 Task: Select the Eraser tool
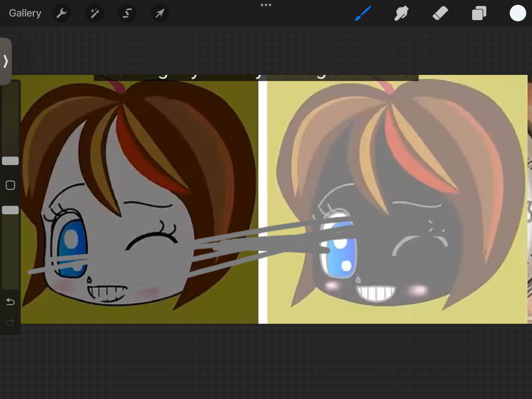440,13
